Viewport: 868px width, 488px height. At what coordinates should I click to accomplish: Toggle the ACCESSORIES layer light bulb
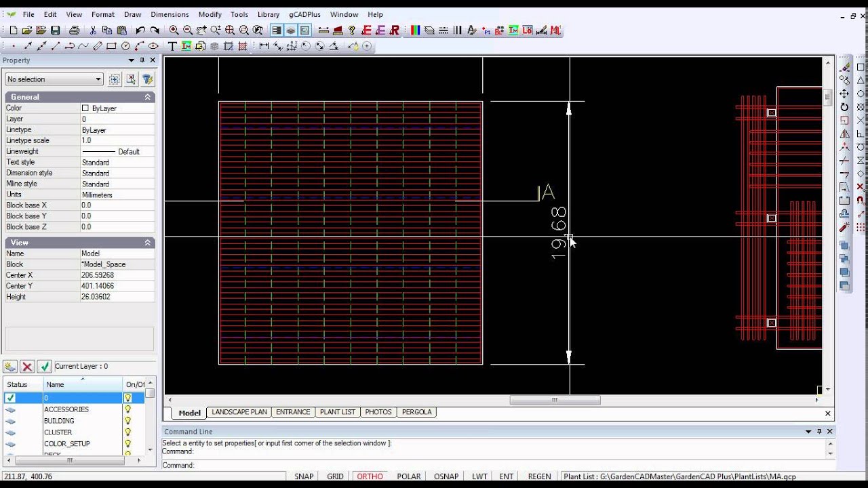pyautogui.click(x=127, y=409)
